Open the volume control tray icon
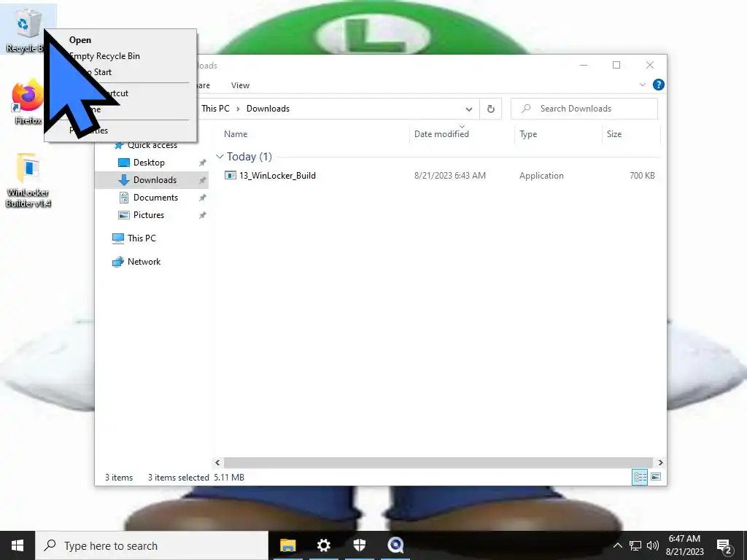 (x=653, y=545)
